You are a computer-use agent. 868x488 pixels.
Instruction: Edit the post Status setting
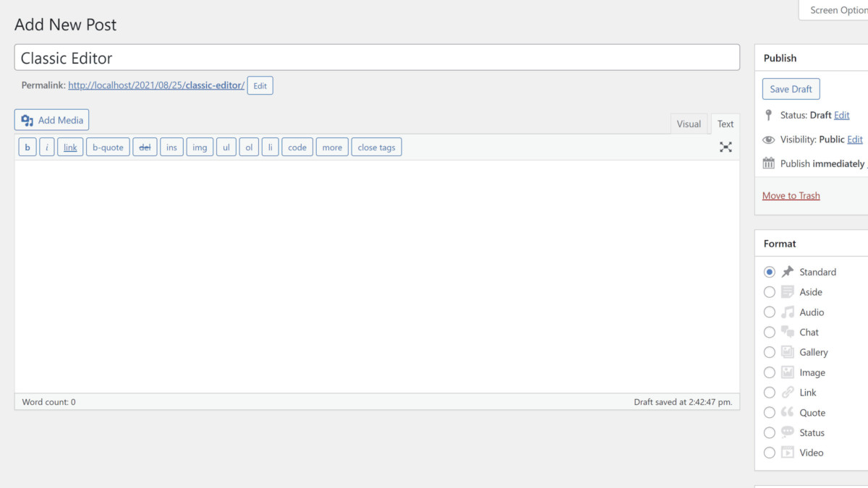pyautogui.click(x=841, y=115)
